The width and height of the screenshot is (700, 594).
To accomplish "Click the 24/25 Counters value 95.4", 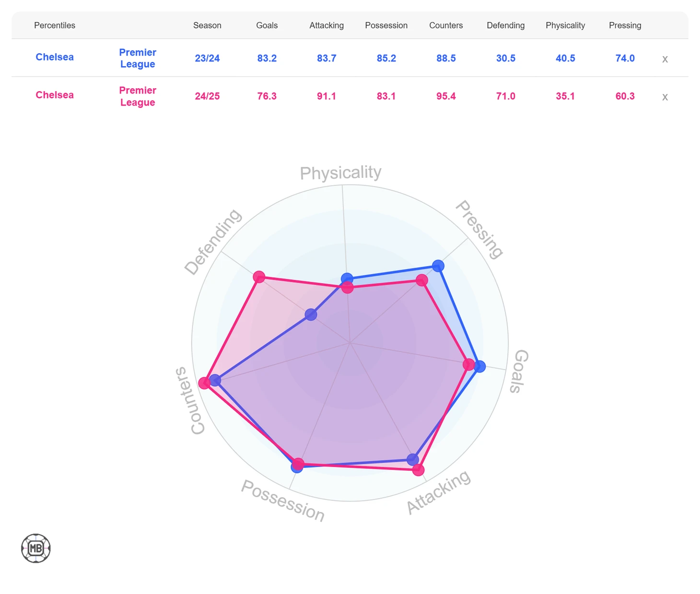I will [446, 96].
